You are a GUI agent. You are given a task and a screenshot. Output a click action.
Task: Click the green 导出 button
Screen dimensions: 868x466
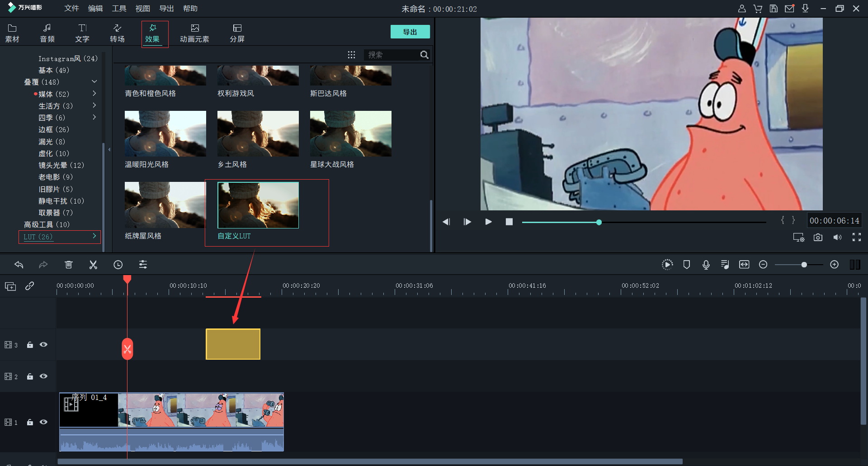410,32
